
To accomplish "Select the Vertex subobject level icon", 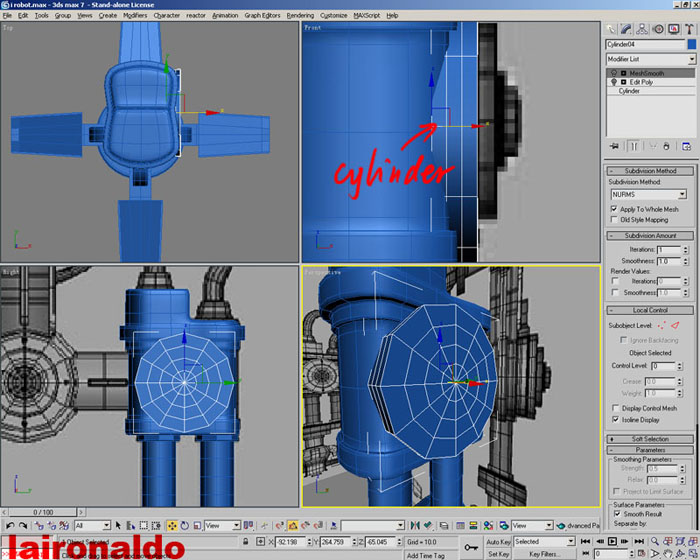I will coord(660,325).
